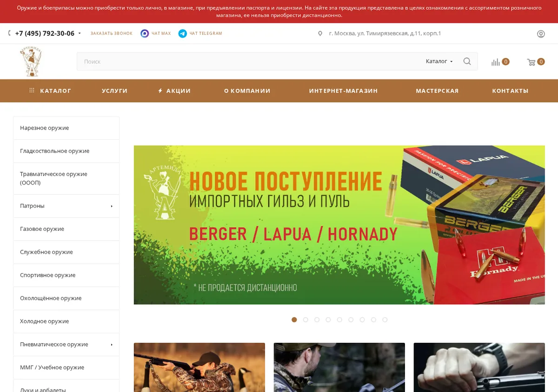Open the product comparison chart icon
Viewport: 558px width, 392px height.
coord(496,62)
